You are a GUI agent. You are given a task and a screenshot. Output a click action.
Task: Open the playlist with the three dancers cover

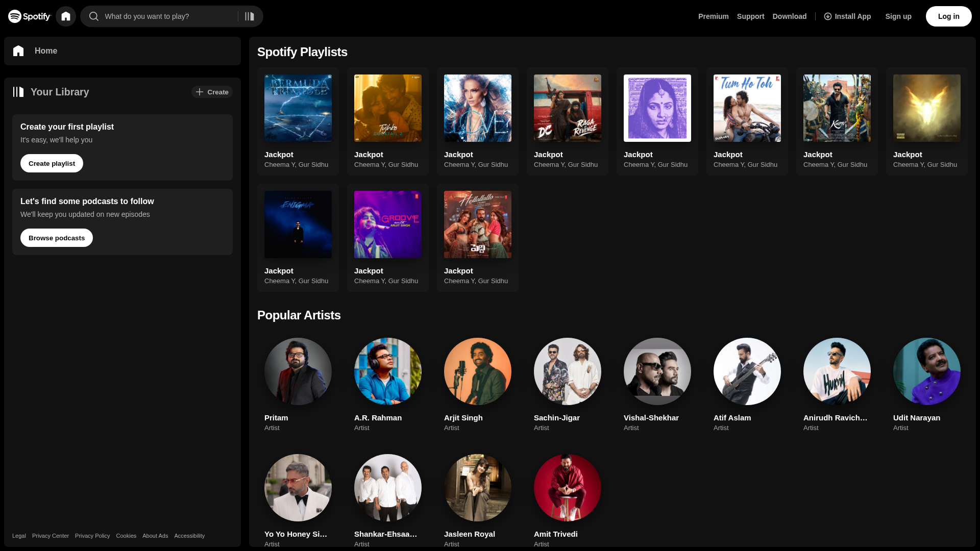(478, 238)
